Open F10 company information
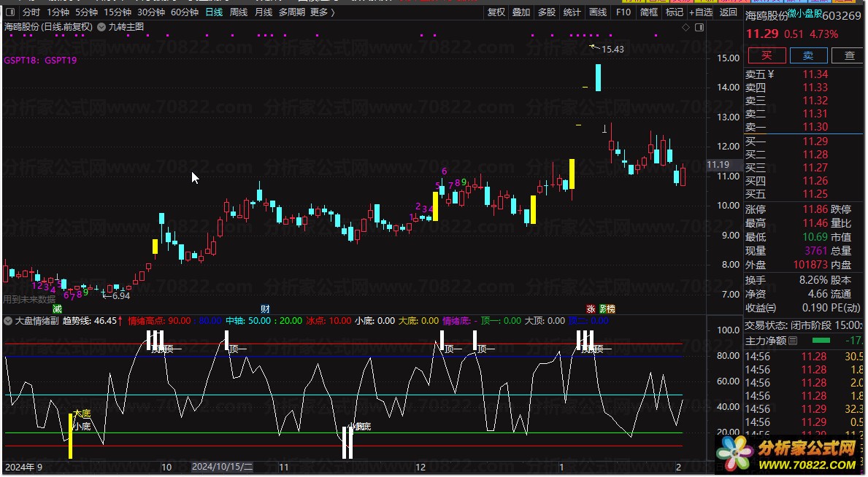Viewport: 868px width, 477px height. point(623,12)
